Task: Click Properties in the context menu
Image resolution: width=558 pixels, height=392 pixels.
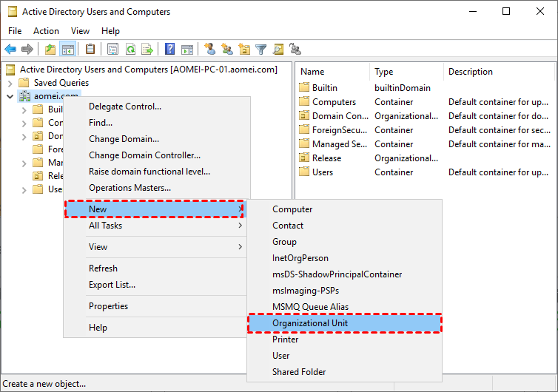Action: pos(108,306)
